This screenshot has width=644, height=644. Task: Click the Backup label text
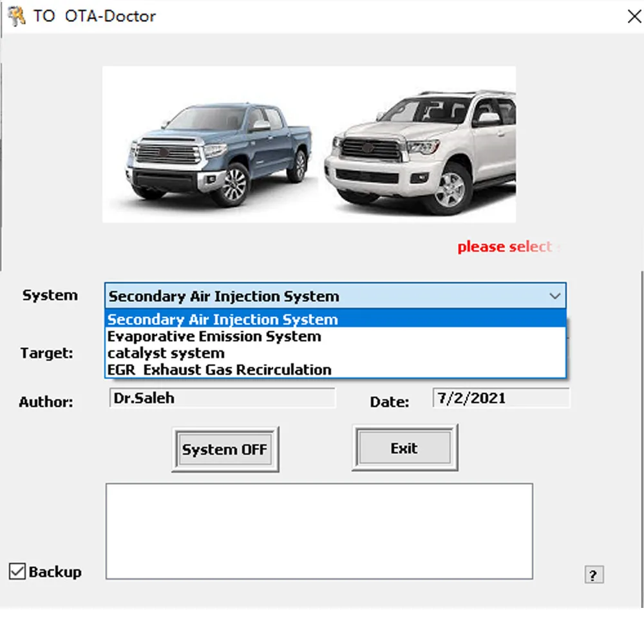point(55,572)
